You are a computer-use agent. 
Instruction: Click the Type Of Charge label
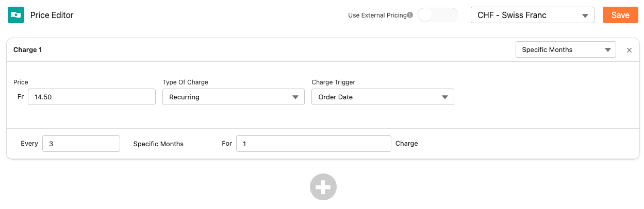(185, 82)
